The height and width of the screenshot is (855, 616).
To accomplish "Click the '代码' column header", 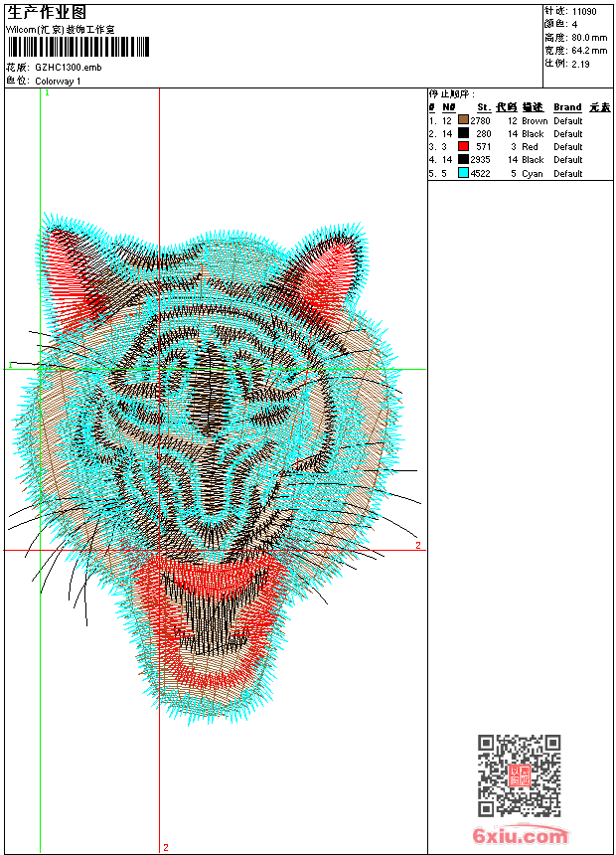I will click(x=507, y=107).
